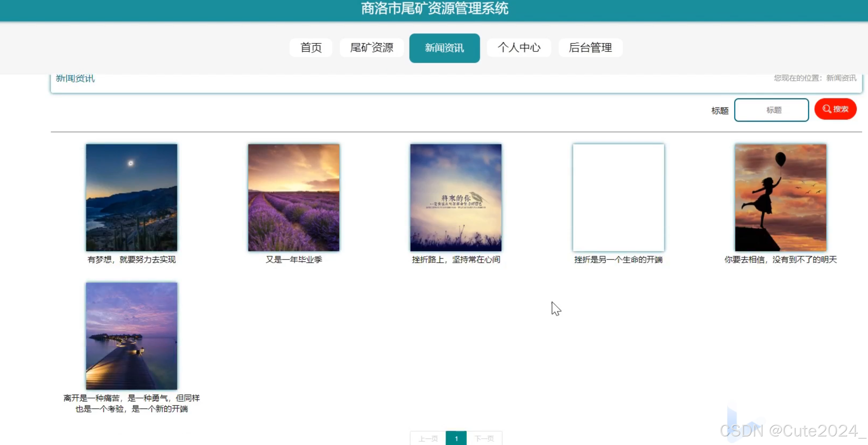
Task: Click the magnifier search icon in 搜索 button
Action: click(x=827, y=109)
